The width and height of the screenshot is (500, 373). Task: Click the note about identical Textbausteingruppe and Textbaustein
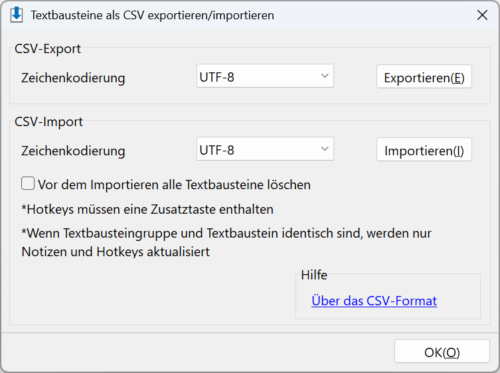click(226, 242)
